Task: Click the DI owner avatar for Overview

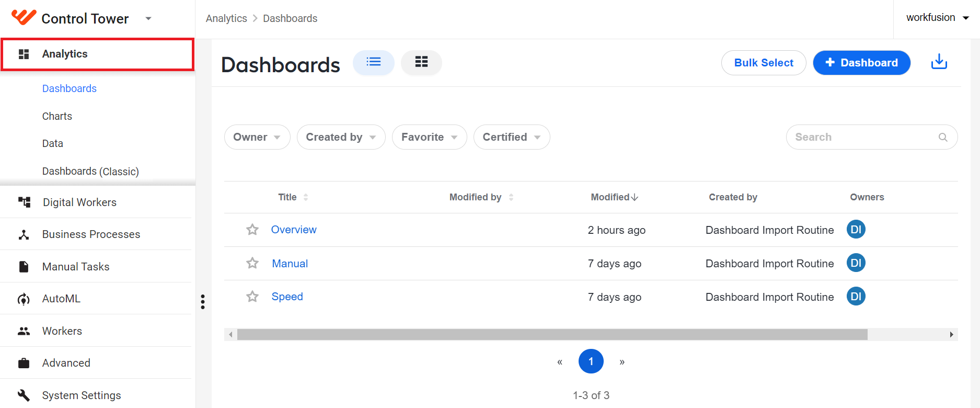Action: 856,230
